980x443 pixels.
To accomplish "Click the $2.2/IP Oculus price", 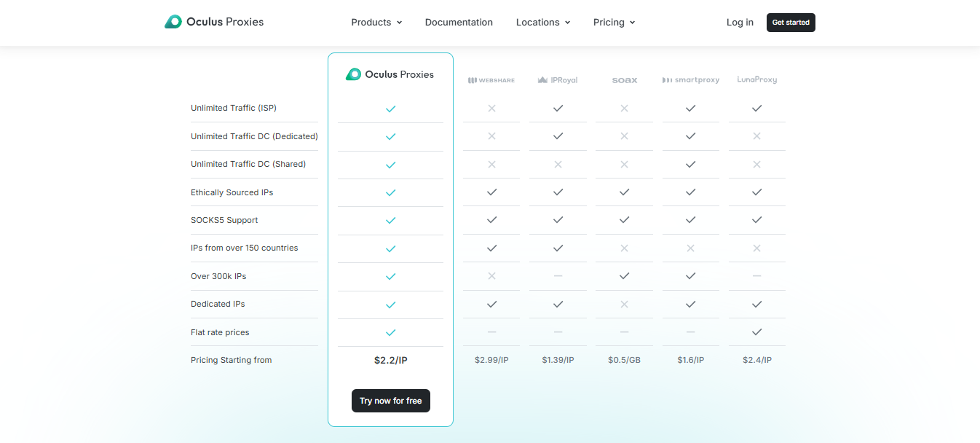I will [391, 360].
